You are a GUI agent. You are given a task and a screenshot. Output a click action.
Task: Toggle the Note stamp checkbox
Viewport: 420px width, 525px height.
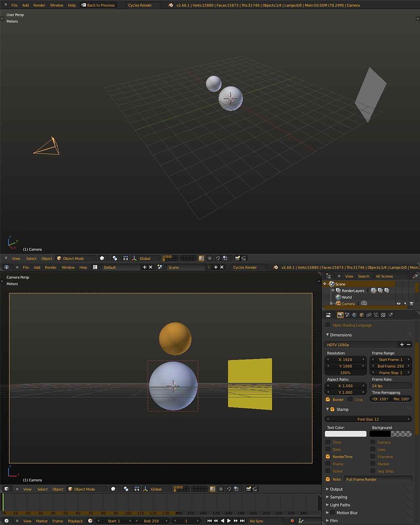[328, 479]
